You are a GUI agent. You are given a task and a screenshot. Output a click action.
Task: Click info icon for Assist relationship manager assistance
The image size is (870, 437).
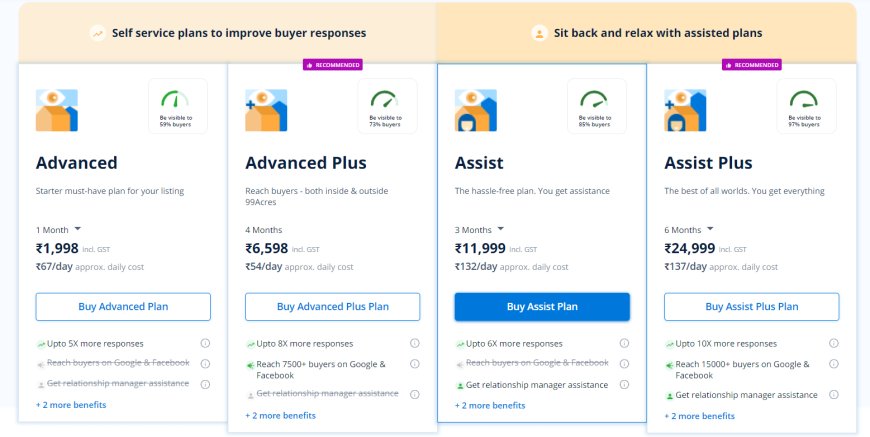(x=624, y=384)
